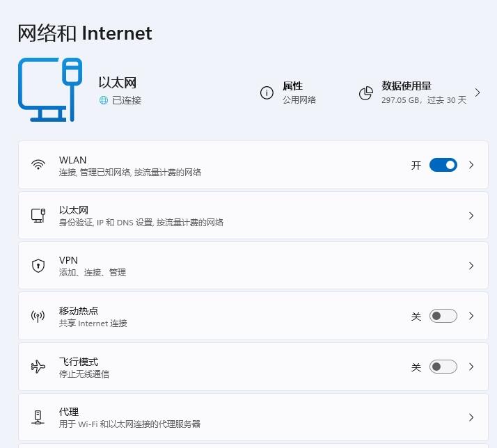The height and width of the screenshot is (448, 497).
Task: Click the large Ethernet monitor icon
Action: click(50, 90)
